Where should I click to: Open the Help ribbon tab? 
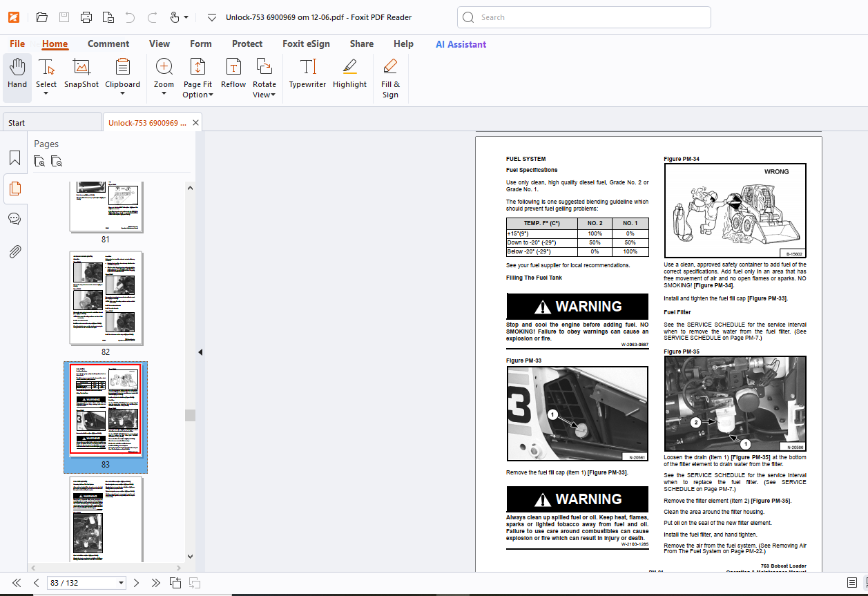pyautogui.click(x=403, y=44)
